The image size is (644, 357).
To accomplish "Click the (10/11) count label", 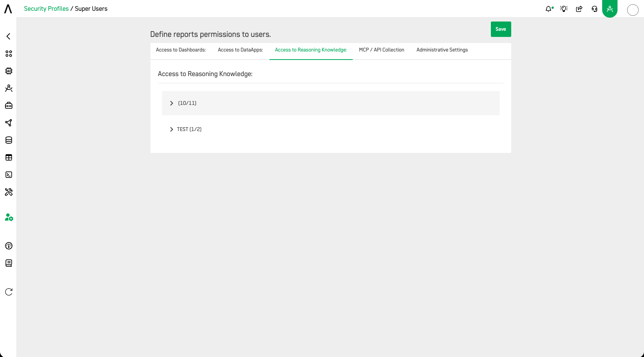I will 187,103.
